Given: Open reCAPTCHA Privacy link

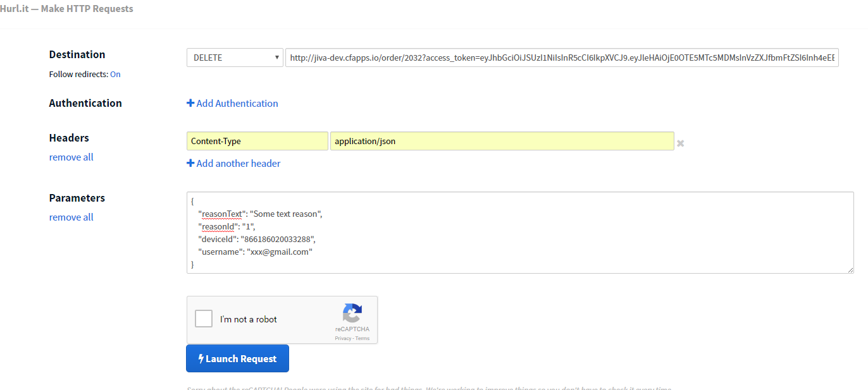Looking at the screenshot, I should click(x=343, y=338).
